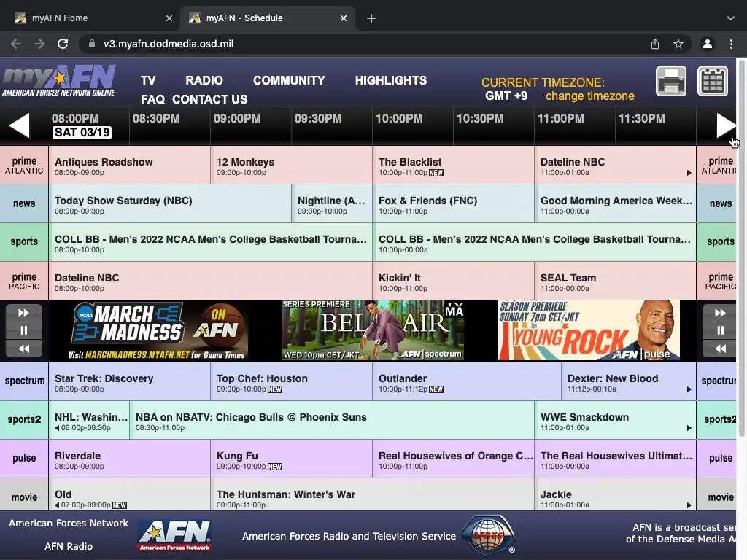
Task: Open a new browser tab
Action: click(371, 18)
